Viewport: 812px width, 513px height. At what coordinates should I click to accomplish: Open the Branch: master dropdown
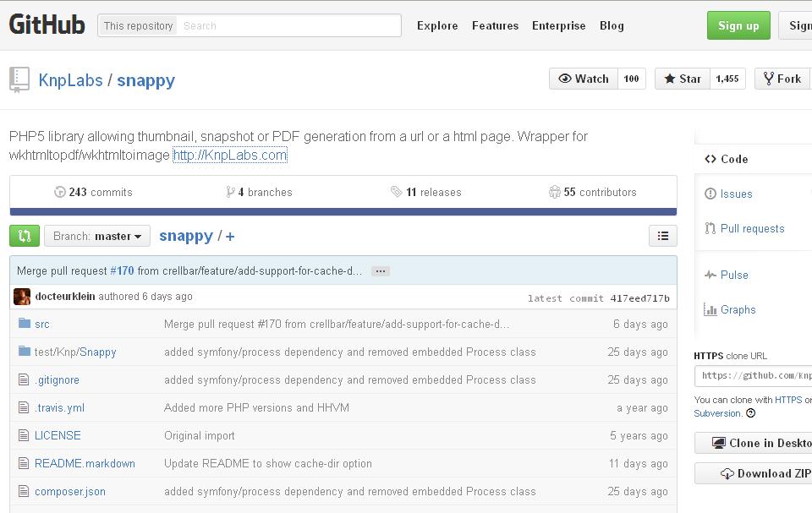tap(97, 236)
